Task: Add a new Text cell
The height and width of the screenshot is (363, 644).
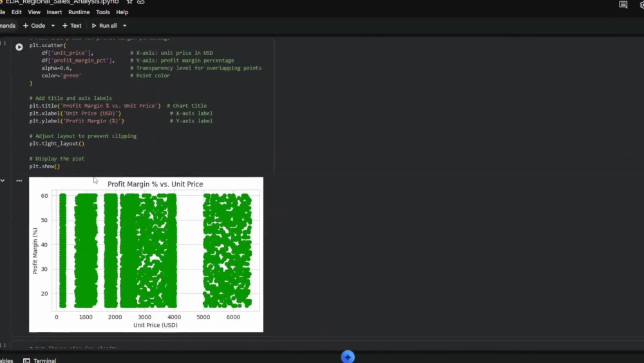Action: click(72, 26)
